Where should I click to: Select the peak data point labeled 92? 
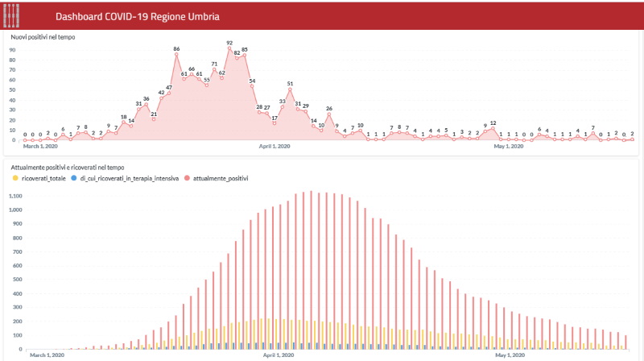[x=229, y=48]
